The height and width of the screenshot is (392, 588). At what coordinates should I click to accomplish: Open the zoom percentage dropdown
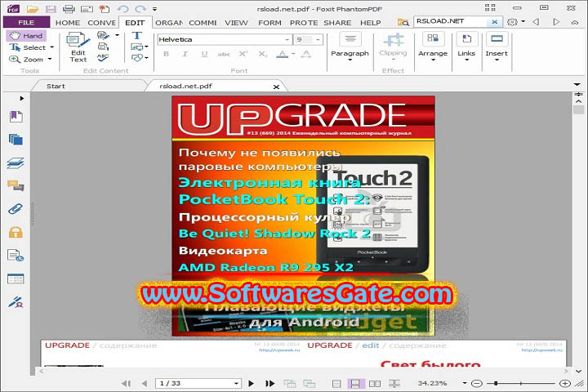tap(465, 383)
